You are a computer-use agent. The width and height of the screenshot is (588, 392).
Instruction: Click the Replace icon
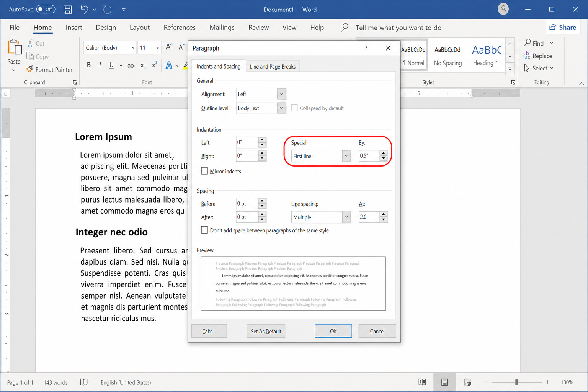pyautogui.click(x=527, y=56)
